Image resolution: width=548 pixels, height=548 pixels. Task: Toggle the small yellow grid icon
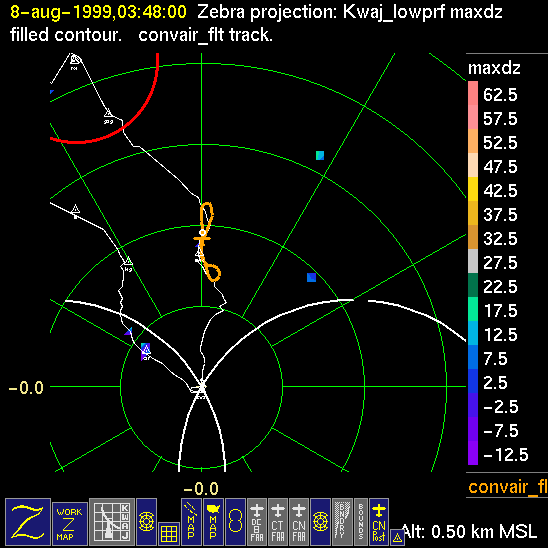click(169, 534)
